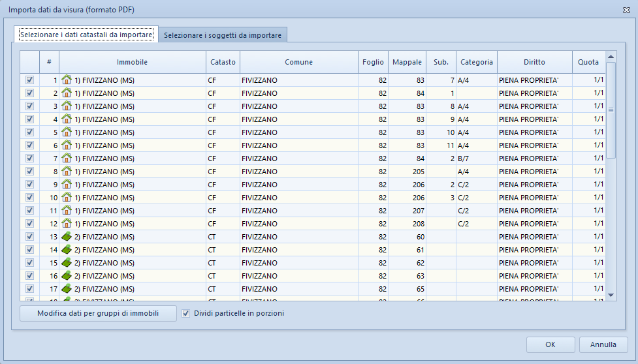The height and width of the screenshot is (364, 638).
Task: Toggle the 'Dividi particelle in porzioni' checkbox
Action: (x=186, y=314)
